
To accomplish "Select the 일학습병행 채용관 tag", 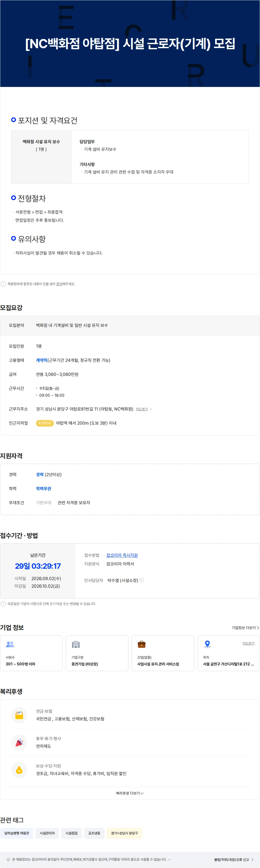I will click(17, 833).
